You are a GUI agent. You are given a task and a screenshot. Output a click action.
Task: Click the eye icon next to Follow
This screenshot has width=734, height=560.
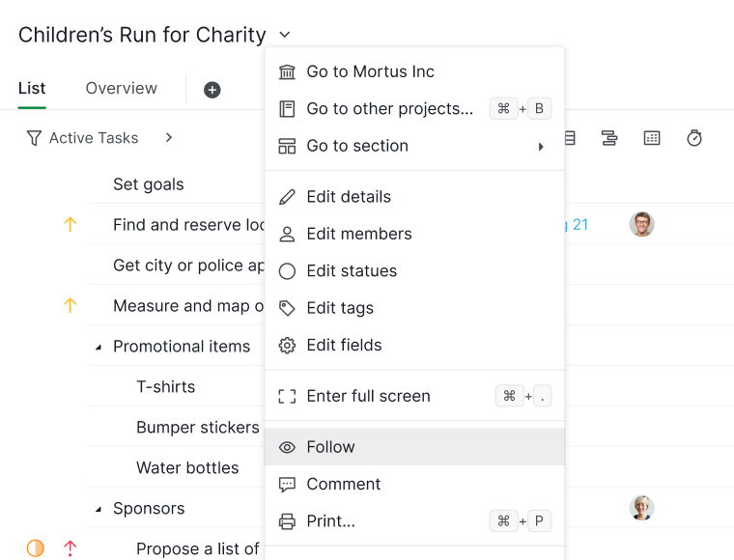(287, 447)
